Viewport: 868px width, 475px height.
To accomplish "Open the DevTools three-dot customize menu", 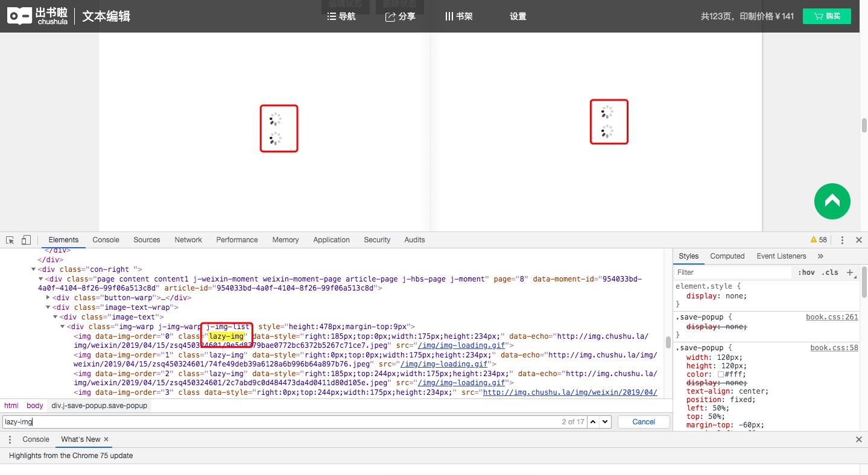I will (x=843, y=240).
